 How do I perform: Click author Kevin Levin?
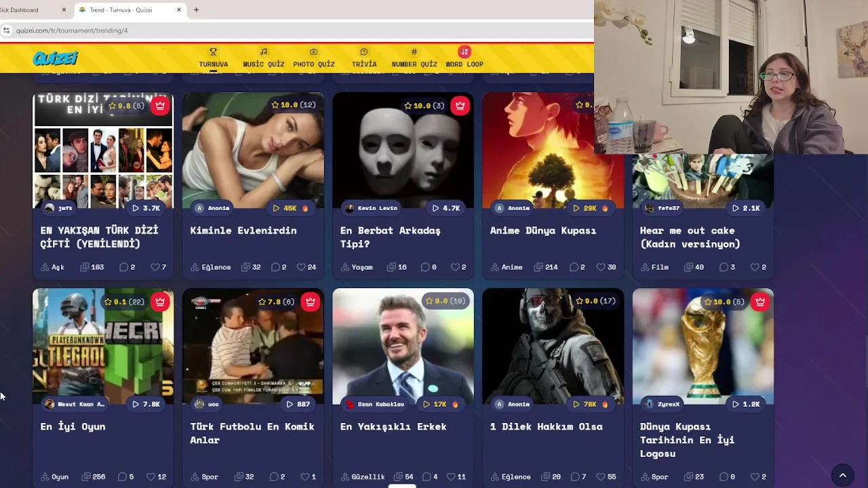tap(371, 208)
